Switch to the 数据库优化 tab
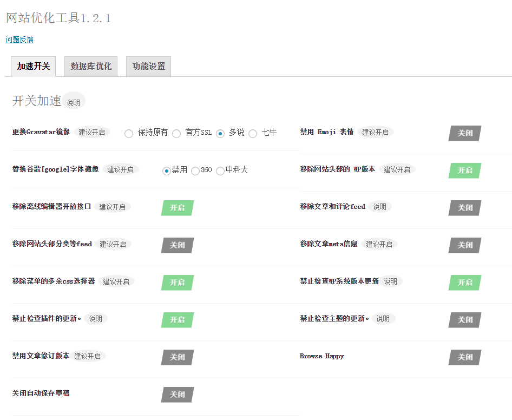This screenshot has height=420, width=512. (x=90, y=66)
